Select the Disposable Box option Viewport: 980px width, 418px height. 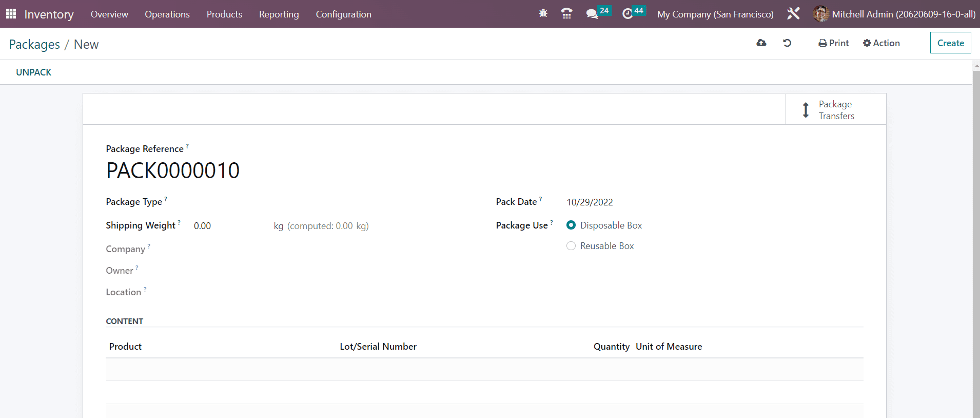tap(571, 225)
